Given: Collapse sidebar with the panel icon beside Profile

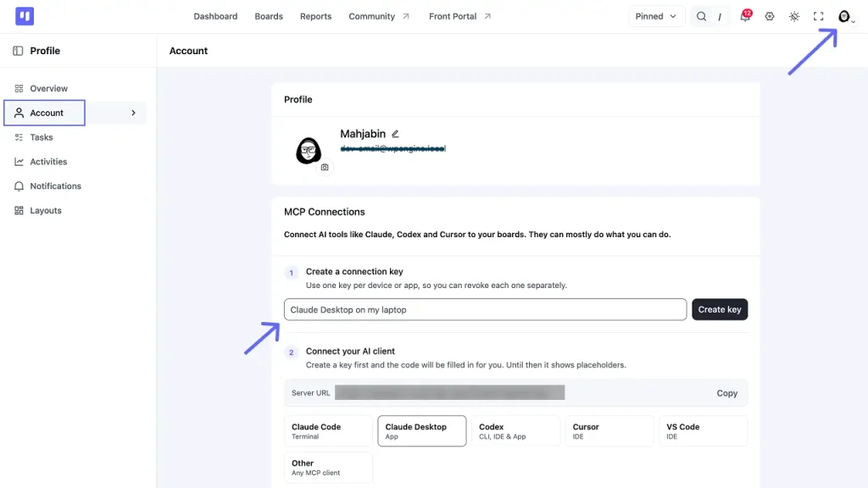Looking at the screenshot, I should coord(18,51).
